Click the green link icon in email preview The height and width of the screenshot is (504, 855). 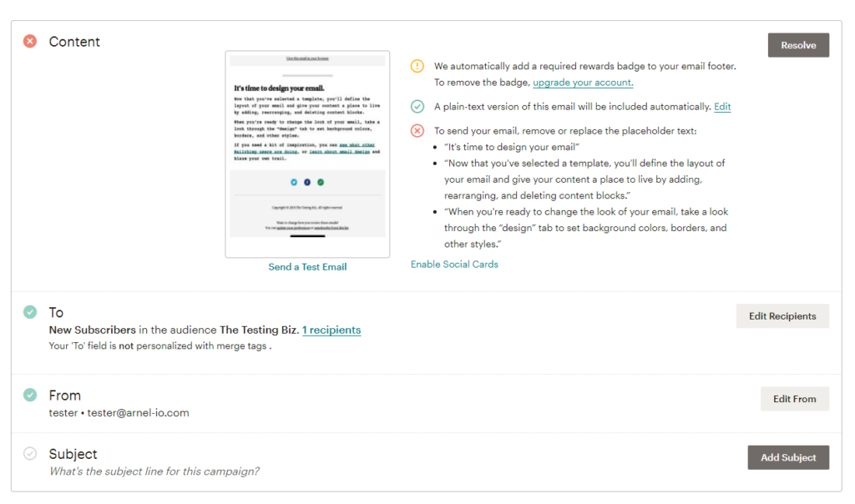(x=321, y=182)
